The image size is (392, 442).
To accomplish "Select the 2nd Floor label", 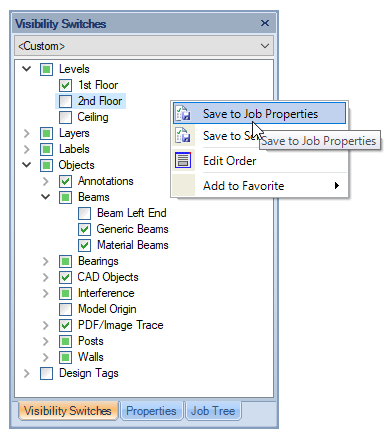I will click(x=100, y=101).
